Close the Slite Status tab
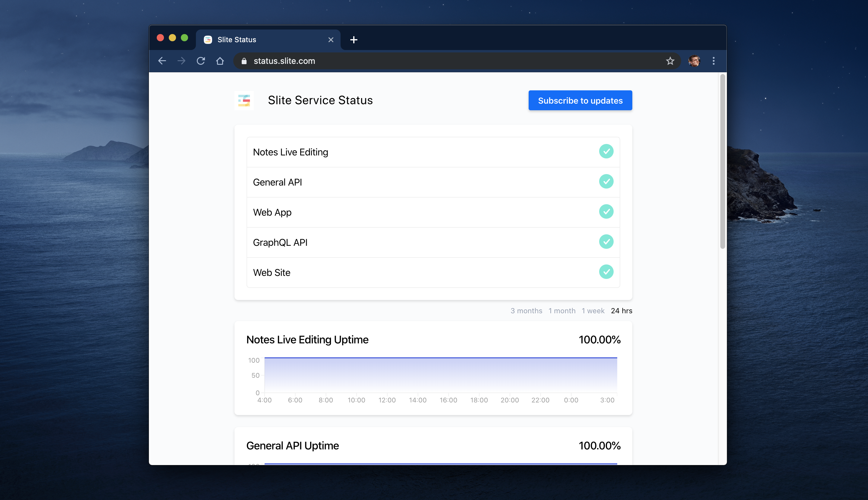Image resolution: width=868 pixels, height=500 pixels. pos(331,40)
